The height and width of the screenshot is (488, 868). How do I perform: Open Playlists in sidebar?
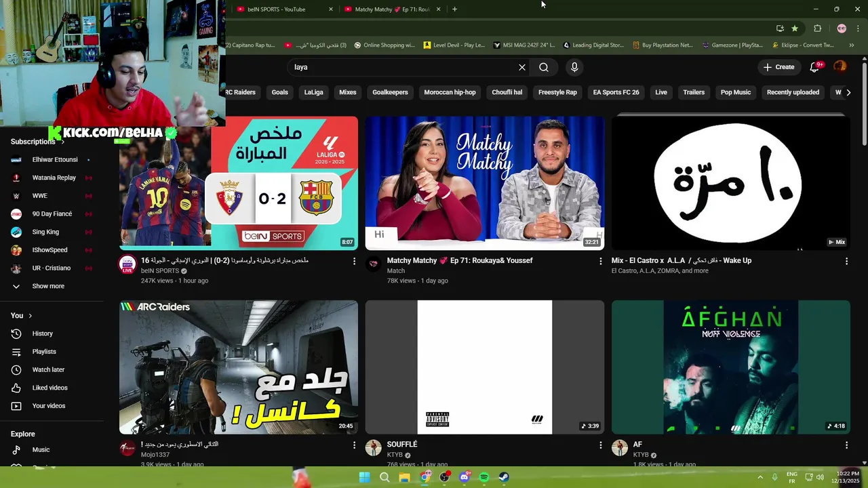pyautogui.click(x=52, y=352)
